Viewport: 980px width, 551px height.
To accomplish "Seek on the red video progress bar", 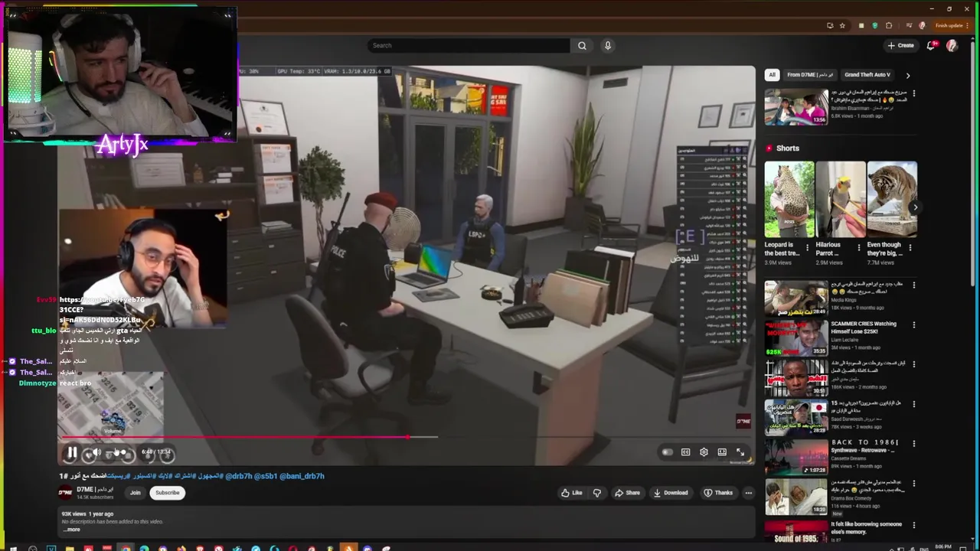I will coord(406,437).
